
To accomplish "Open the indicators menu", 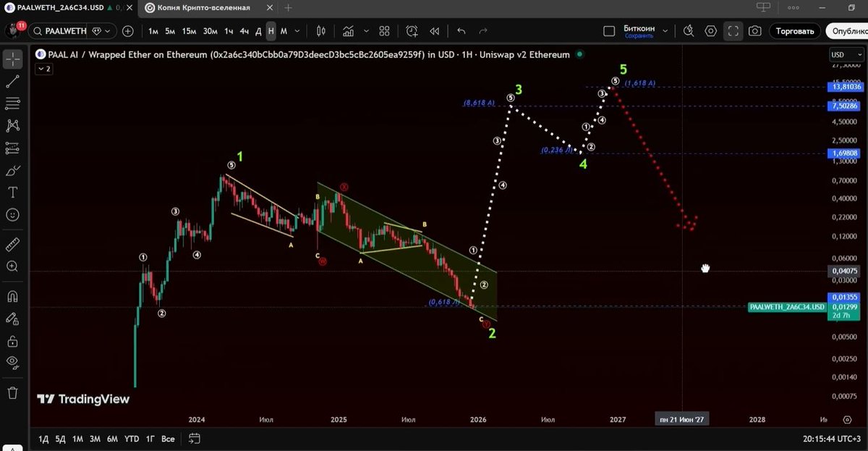I will 349,31.
